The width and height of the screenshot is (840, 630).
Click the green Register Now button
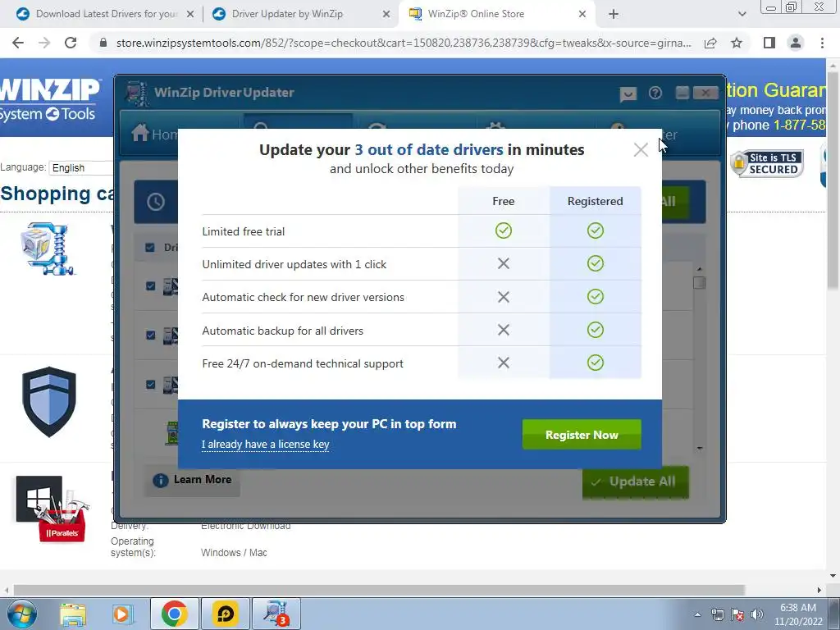pyautogui.click(x=582, y=435)
